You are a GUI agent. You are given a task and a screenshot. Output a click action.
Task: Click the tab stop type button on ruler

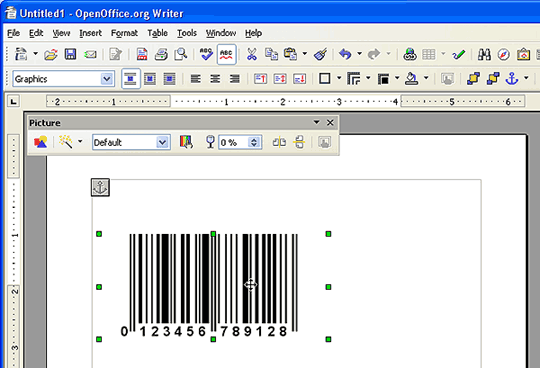(13, 102)
